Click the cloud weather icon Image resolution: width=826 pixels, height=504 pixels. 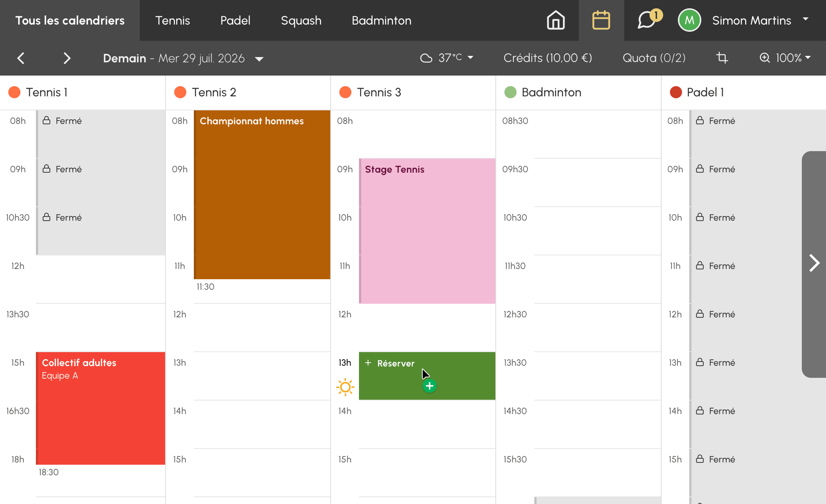[426, 58]
